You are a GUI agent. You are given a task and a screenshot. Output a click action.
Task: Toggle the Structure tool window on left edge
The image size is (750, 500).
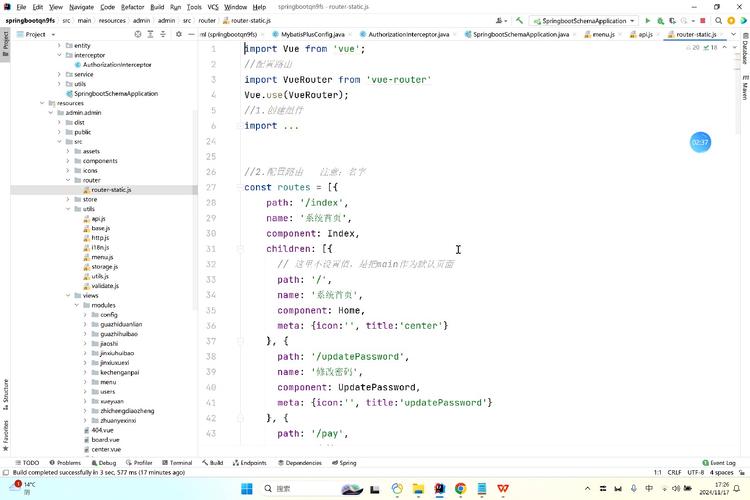[x=5, y=390]
